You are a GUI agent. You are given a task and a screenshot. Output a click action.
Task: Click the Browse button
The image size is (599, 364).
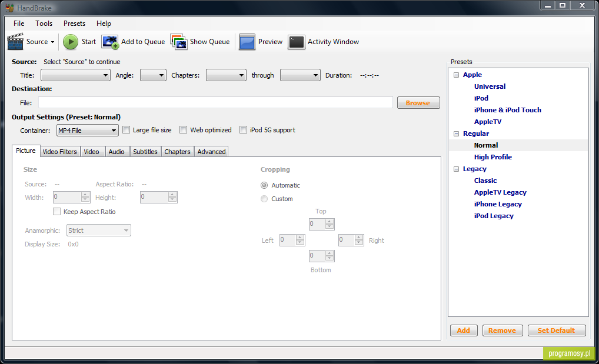pos(418,103)
